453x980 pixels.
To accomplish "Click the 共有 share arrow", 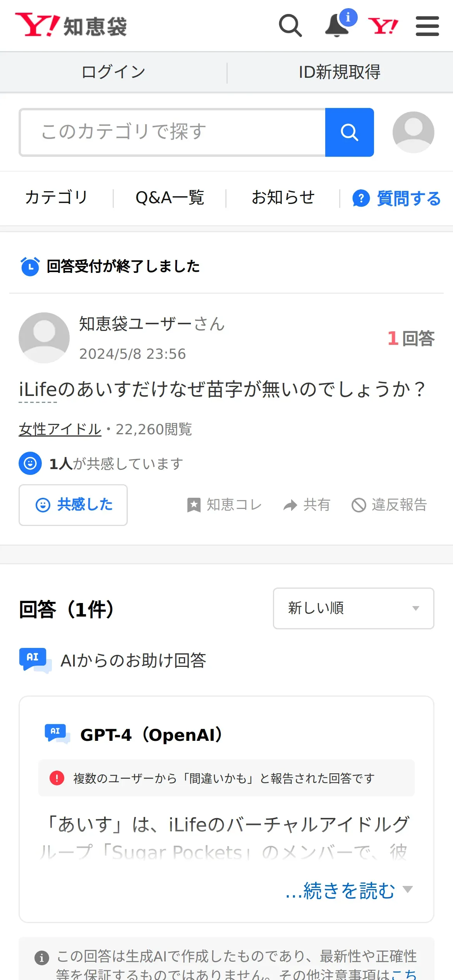I will click(x=290, y=505).
